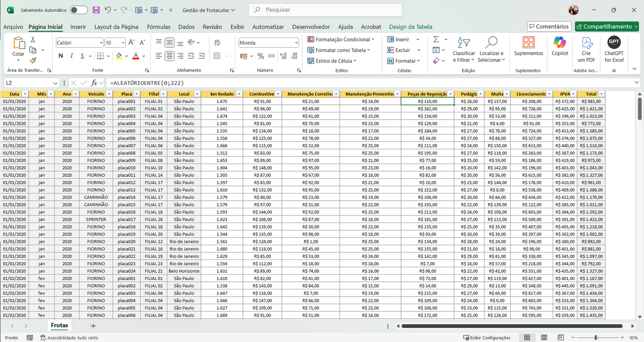The height and width of the screenshot is (342, 644).
Task: Switch to the Fórmulas ribbon tab
Action: pos(159,27)
